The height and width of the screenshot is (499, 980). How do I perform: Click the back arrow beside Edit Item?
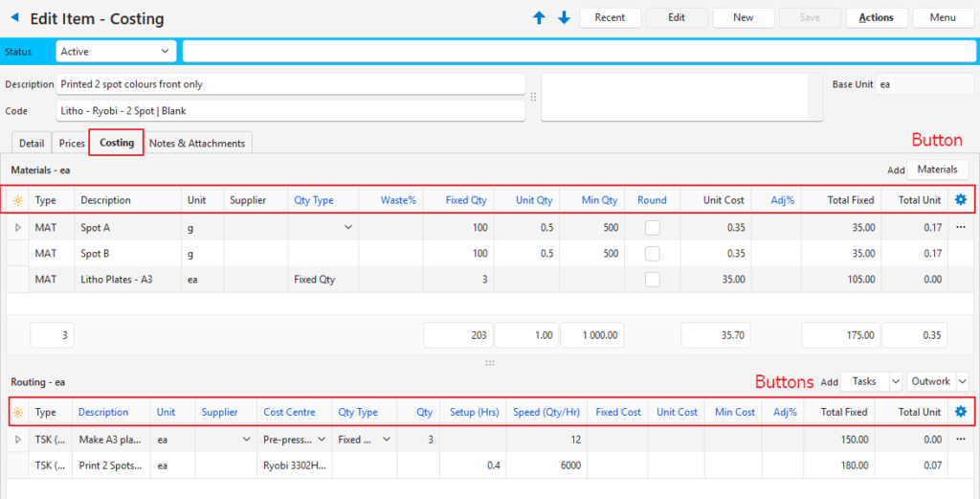pyautogui.click(x=14, y=18)
